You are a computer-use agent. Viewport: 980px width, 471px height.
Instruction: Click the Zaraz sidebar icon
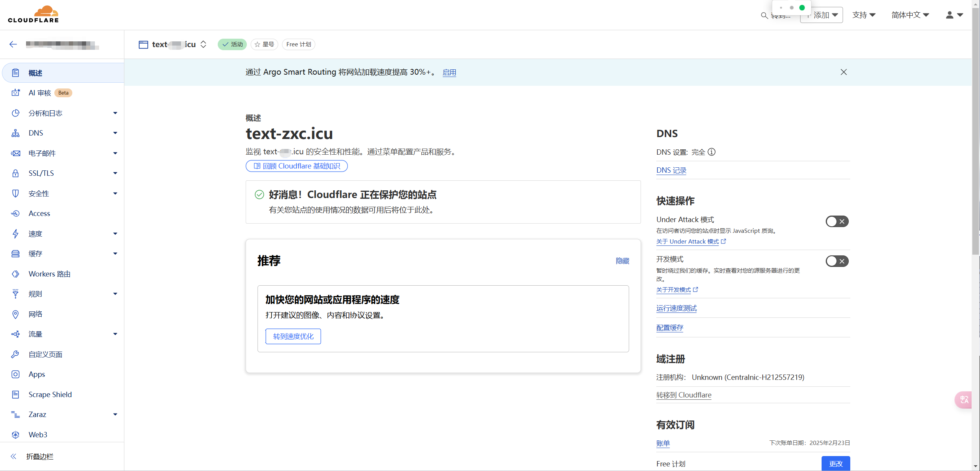point(15,414)
